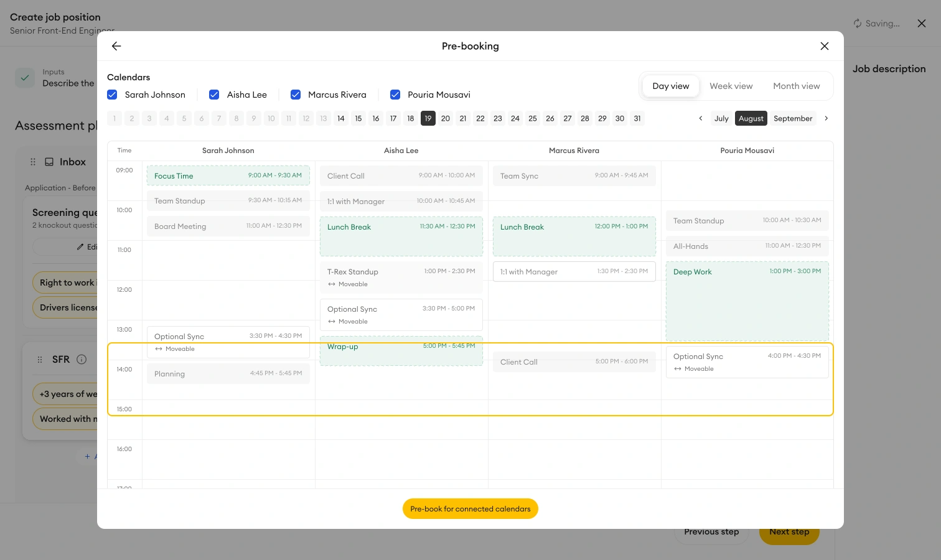The height and width of the screenshot is (560, 941).
Task: Click the Previous step button
Action: [711, 532]
